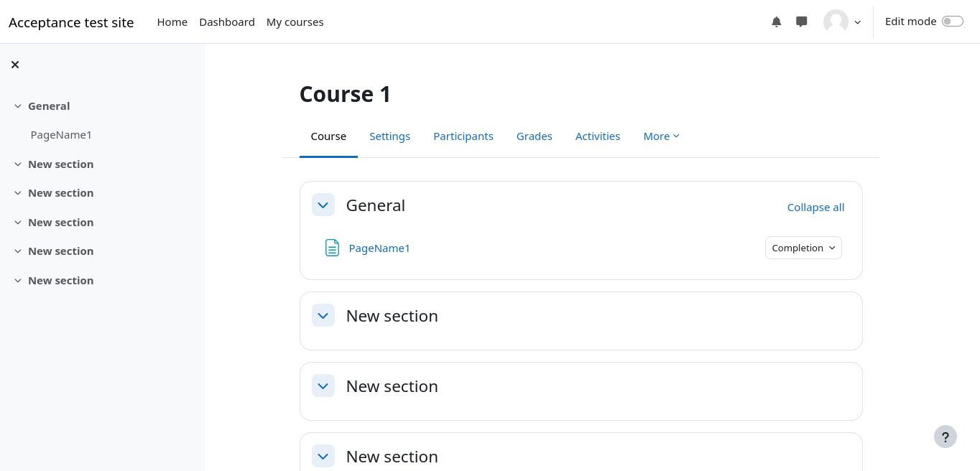Collapse the General section in main content
The height and width of the screenshot is (471, 980).
[323, 205]
